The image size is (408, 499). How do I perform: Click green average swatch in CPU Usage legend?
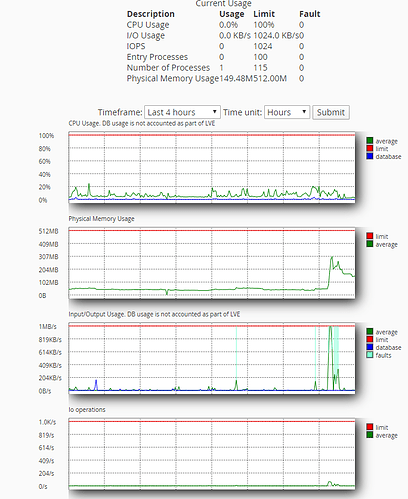pyautogui.click(x=369, y=141)
